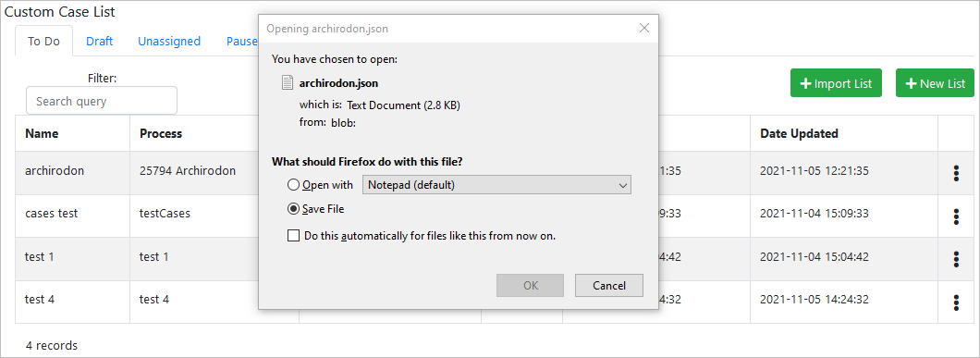Click the Search query filter field
This screenshot has height=358, width=980.
(102, 101)
